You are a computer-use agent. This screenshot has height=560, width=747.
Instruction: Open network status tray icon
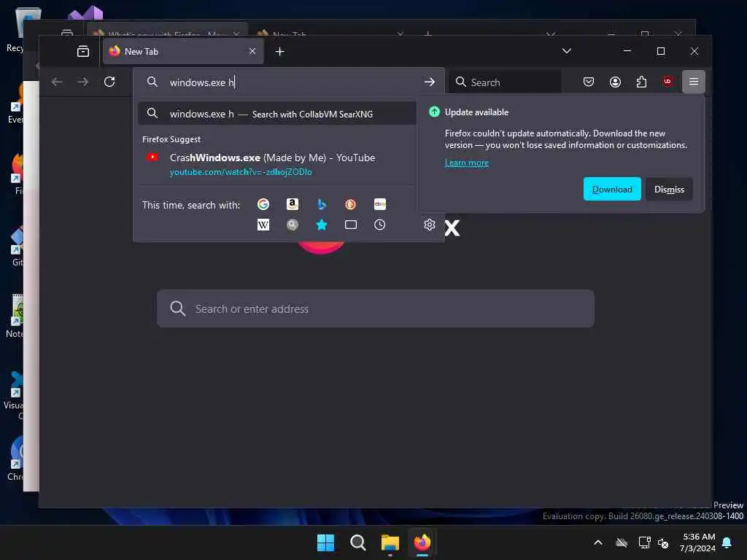pos(644,542)
